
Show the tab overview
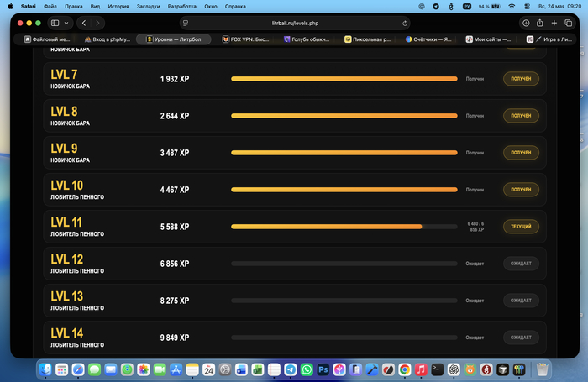568,23
